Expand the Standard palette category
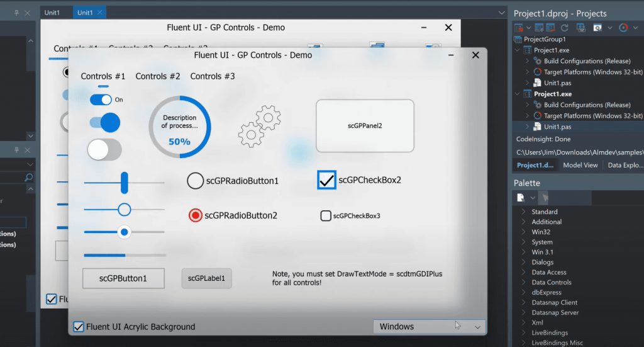 click(x=523, y=212)
